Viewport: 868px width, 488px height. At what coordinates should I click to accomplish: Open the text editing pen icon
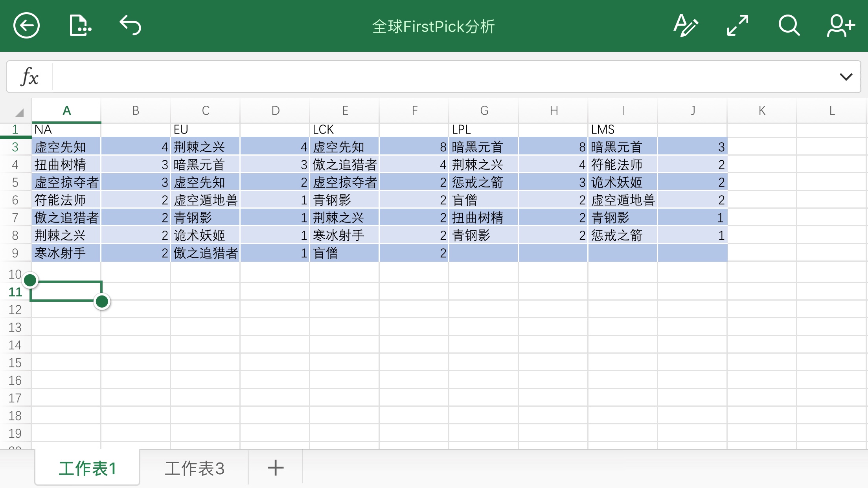686,26
